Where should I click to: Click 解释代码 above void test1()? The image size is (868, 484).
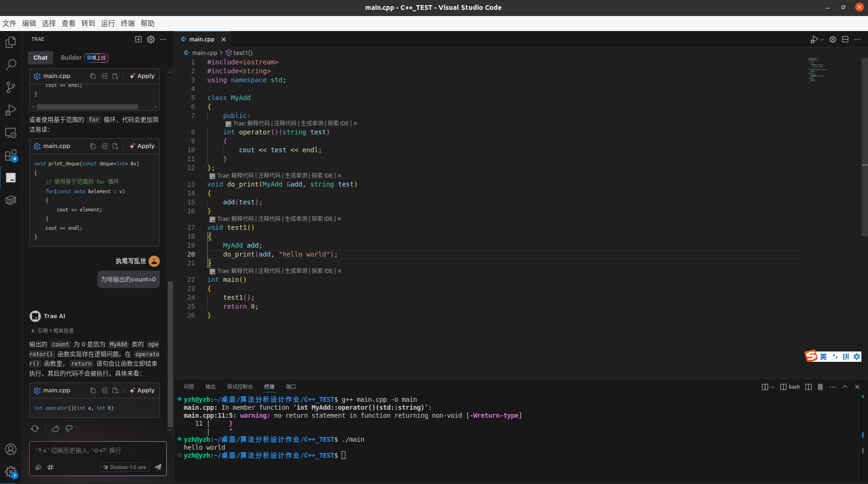pyautogui.click(x=242, y=219)
